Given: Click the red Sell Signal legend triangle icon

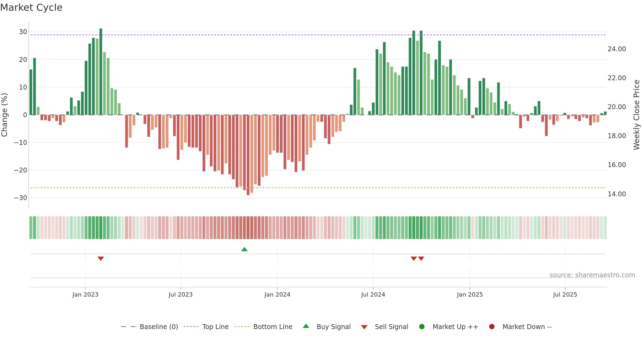Looking at the screenshot, I should (364, 327).
